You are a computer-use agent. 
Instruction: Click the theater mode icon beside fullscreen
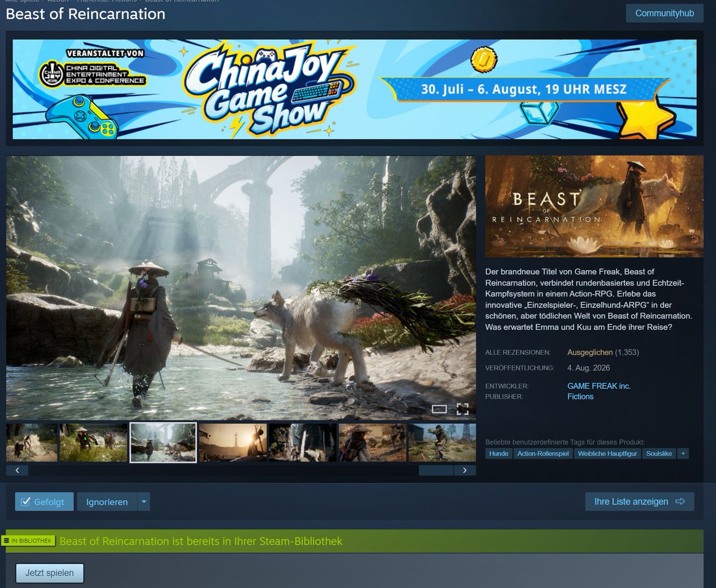click(x=440, y=409)
